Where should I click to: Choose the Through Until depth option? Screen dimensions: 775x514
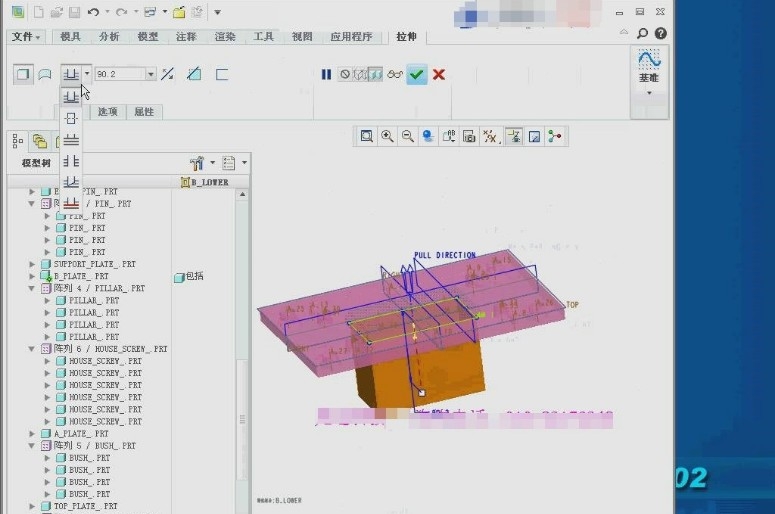pyautogui.click(x=71, y=182)
